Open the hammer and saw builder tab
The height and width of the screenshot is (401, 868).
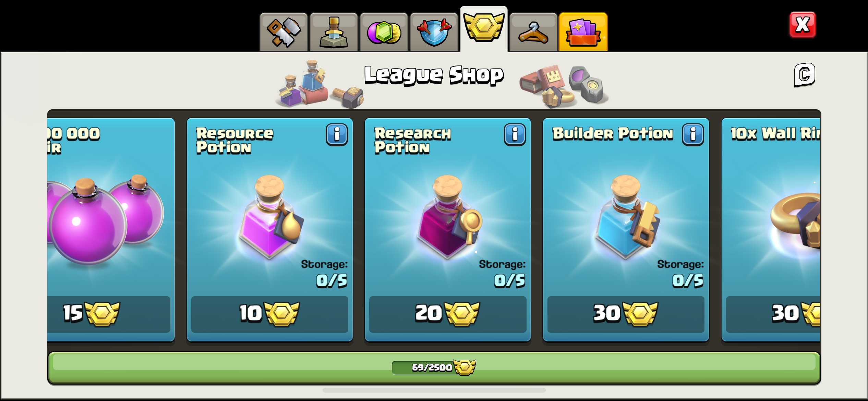click(x=284, y=32)
